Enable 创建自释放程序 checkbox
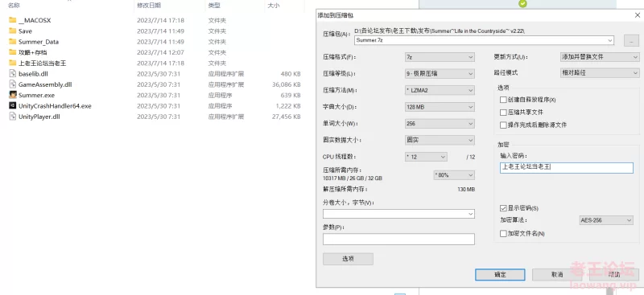Image resolution: width=644 pixels, height=295 pixels. click(x=503, y=100)
